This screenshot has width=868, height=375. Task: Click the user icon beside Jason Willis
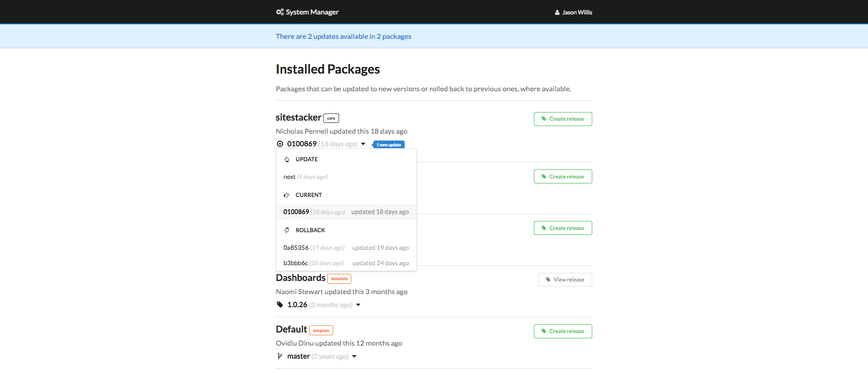[557, 13]
